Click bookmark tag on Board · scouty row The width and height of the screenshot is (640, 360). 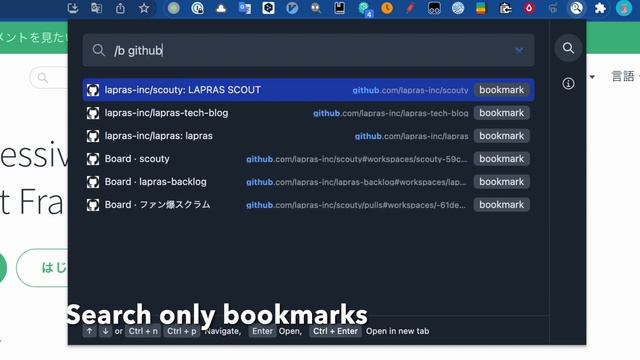pos(502,159)
